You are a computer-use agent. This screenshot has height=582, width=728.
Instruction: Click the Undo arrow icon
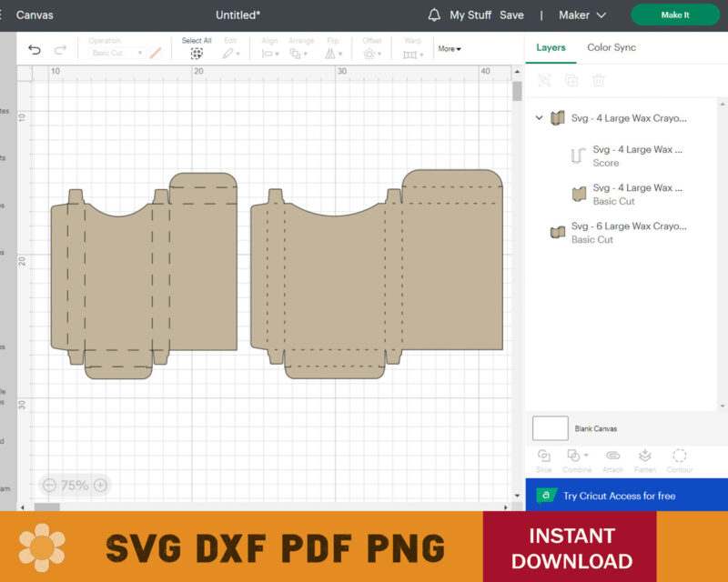[x=35, y=50]
